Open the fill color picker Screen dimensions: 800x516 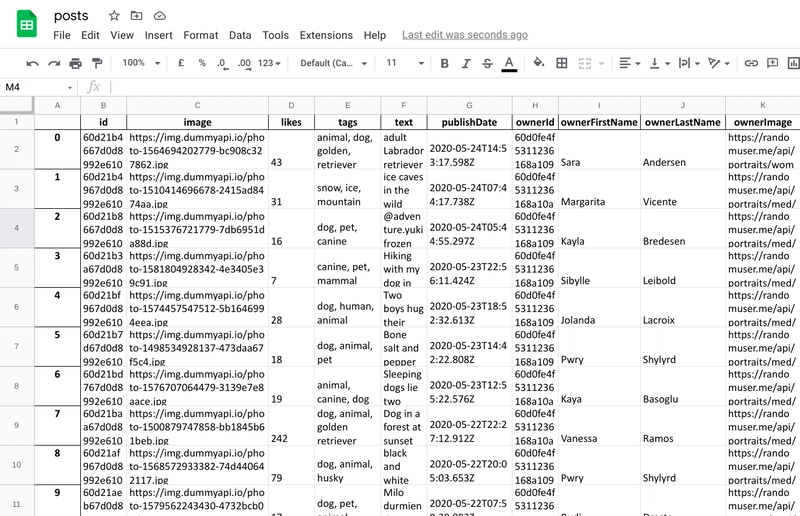pyautogui.click(x=538, y=63)
